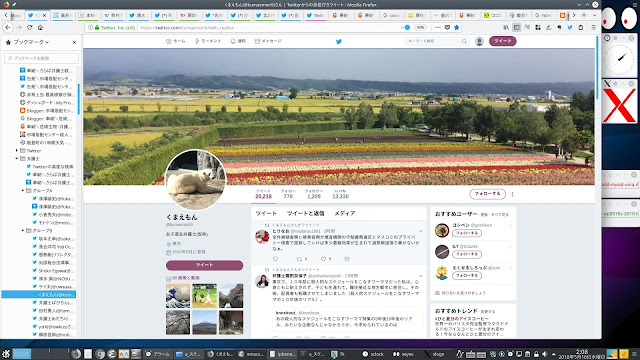
Task: View the いいね 13,330 count
Action: (340, 193)
